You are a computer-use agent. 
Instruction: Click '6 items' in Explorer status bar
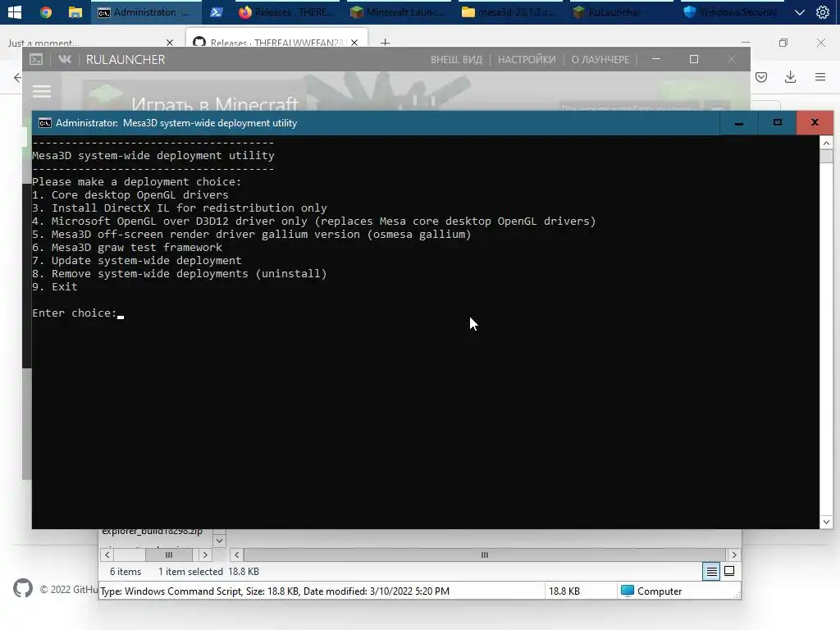click(126, 572)
